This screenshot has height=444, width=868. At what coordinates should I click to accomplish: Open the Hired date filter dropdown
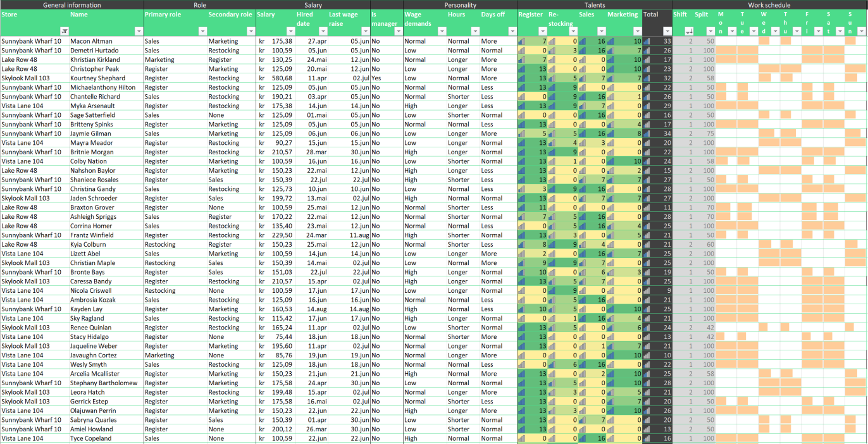click(323, 31)
